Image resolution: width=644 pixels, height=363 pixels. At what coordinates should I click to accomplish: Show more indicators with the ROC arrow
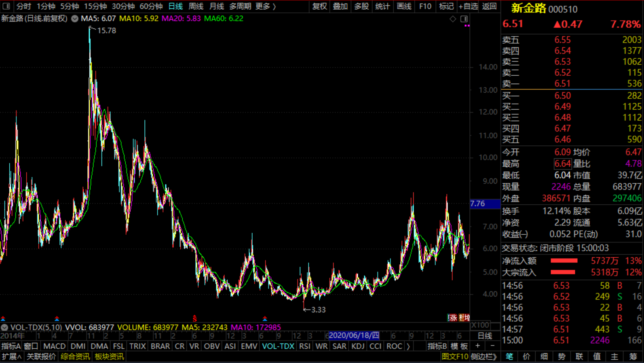(x=408, y=346)
